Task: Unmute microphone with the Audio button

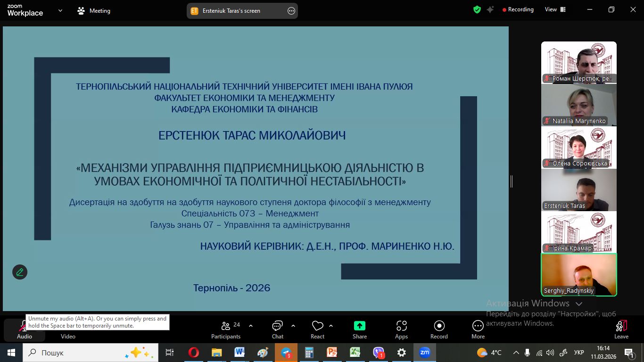Action: [x=24, y=330]
